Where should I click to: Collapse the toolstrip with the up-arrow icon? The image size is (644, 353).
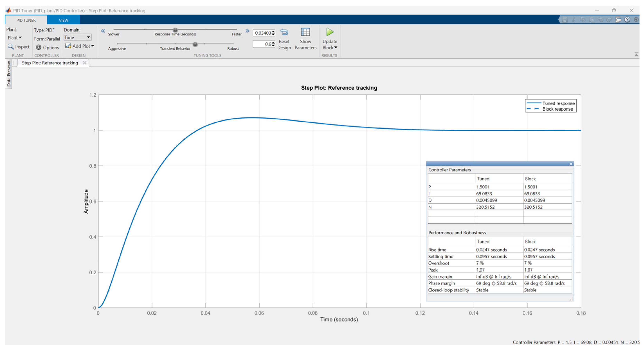(636, 54)
